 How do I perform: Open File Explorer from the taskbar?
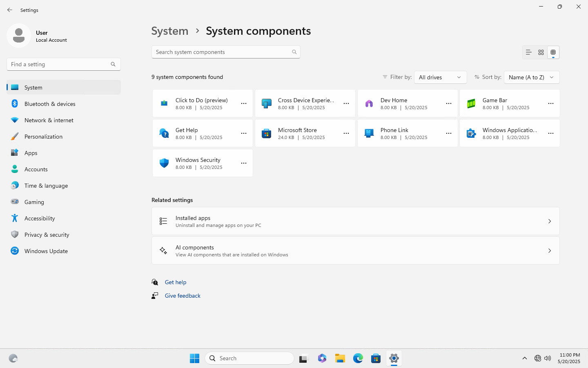pos(340,358)
